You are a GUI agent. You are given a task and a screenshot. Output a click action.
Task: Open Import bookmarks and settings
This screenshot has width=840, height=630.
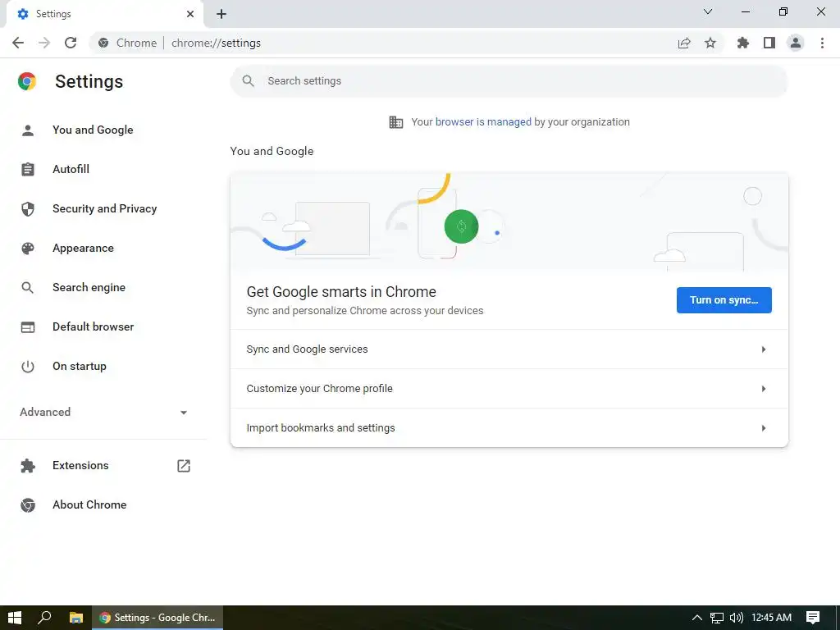tap(509, 428)
